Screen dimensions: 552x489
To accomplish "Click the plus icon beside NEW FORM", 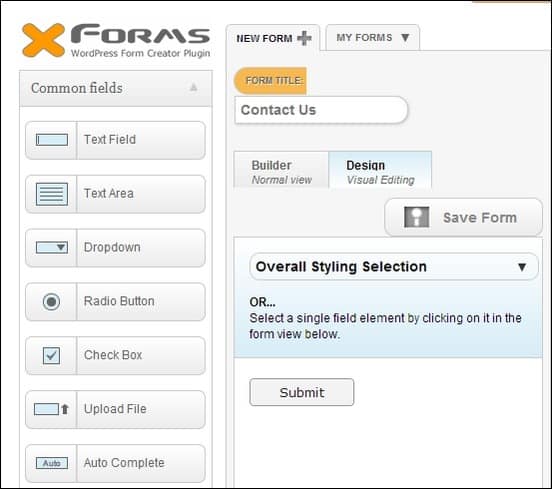I will tap(305, 38).
